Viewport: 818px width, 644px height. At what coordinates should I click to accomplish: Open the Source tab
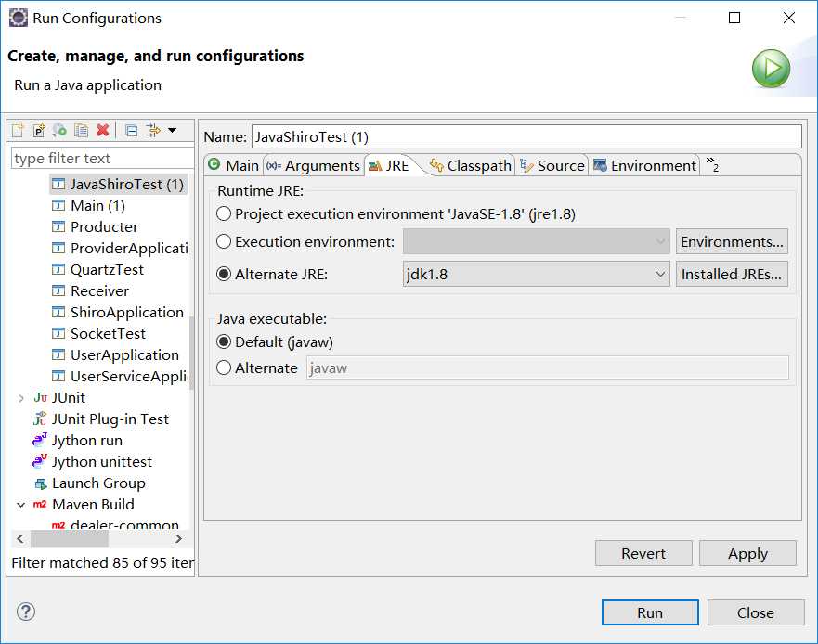pyautogui.click(x=552, y=165)
